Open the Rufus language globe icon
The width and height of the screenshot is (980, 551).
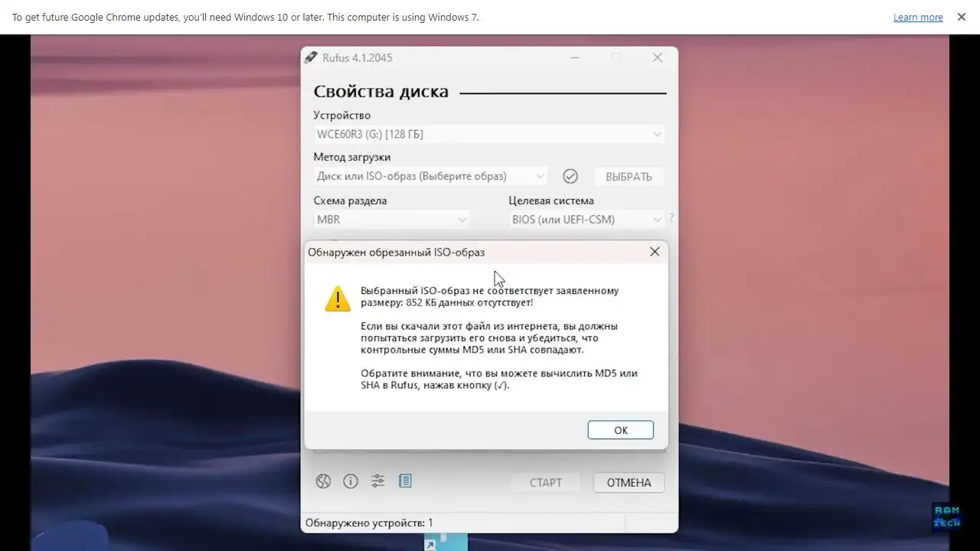323,481
